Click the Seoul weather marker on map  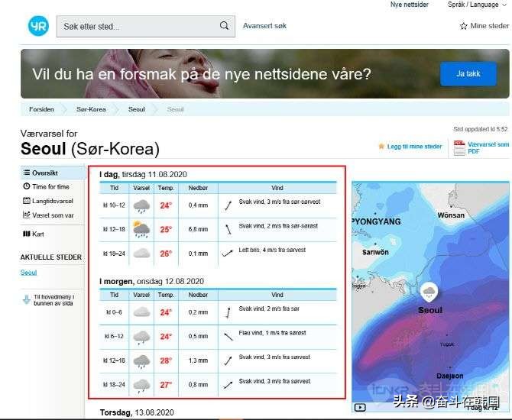pyautogui.click(x=429, y=292)
